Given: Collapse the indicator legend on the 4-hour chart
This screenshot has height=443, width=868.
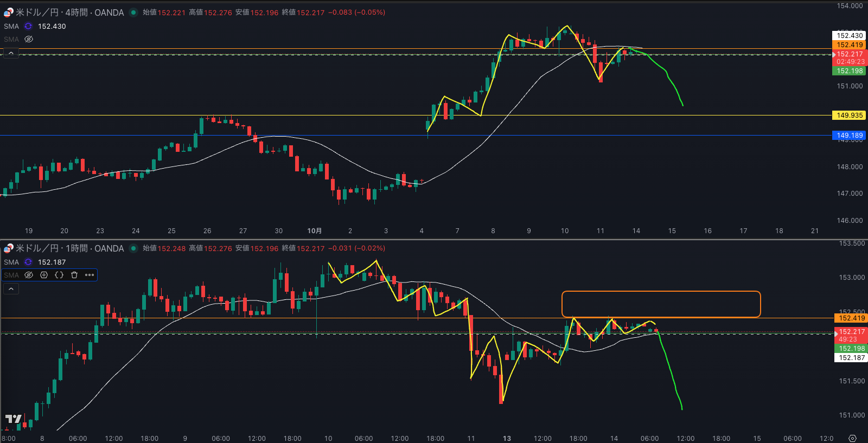Looking at the screenshot, I should click(11, 53).
